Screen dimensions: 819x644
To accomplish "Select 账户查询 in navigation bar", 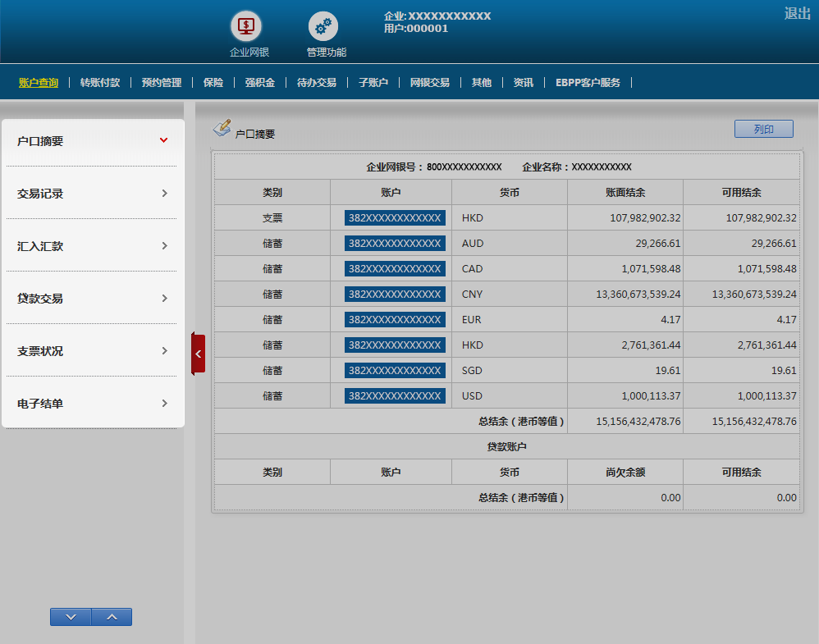I will tap(39, 83).
